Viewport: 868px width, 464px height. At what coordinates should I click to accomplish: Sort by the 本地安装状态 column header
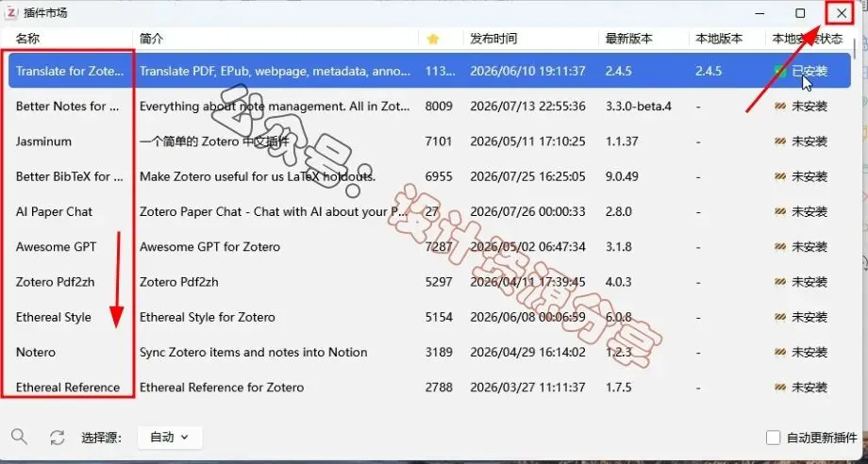click(x=808, y=39)
